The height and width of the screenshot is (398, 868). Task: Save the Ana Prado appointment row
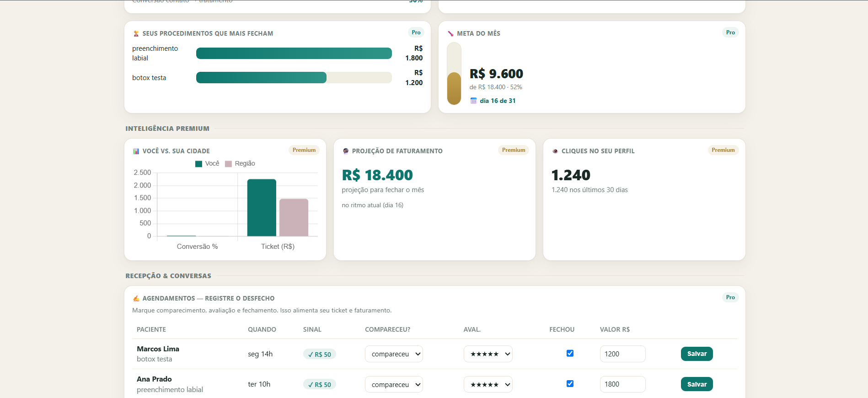tap(697, 384)
